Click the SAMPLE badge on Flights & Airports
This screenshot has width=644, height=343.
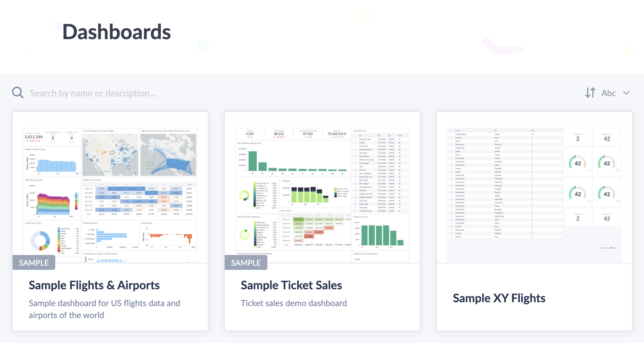(x=34, y=263)
